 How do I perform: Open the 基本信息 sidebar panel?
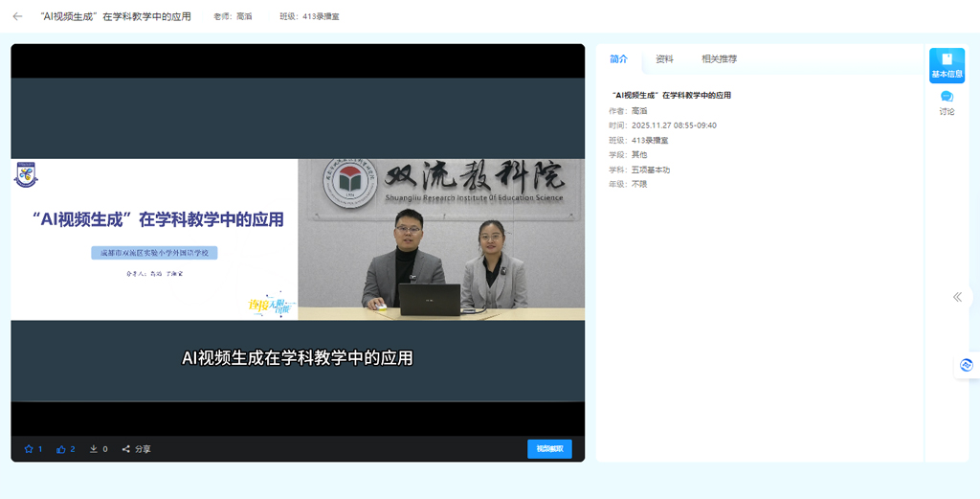947,65
